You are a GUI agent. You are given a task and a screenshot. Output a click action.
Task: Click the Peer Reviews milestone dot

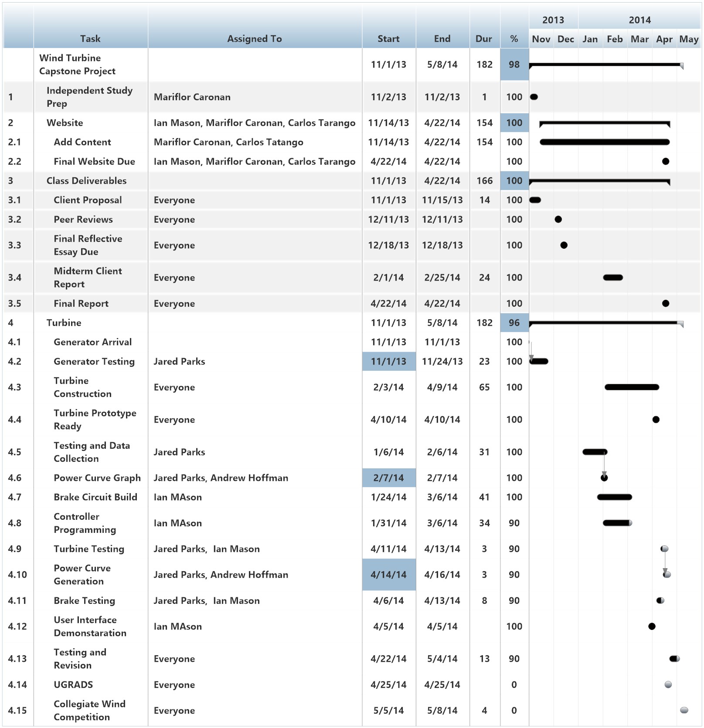pos(558,220)
